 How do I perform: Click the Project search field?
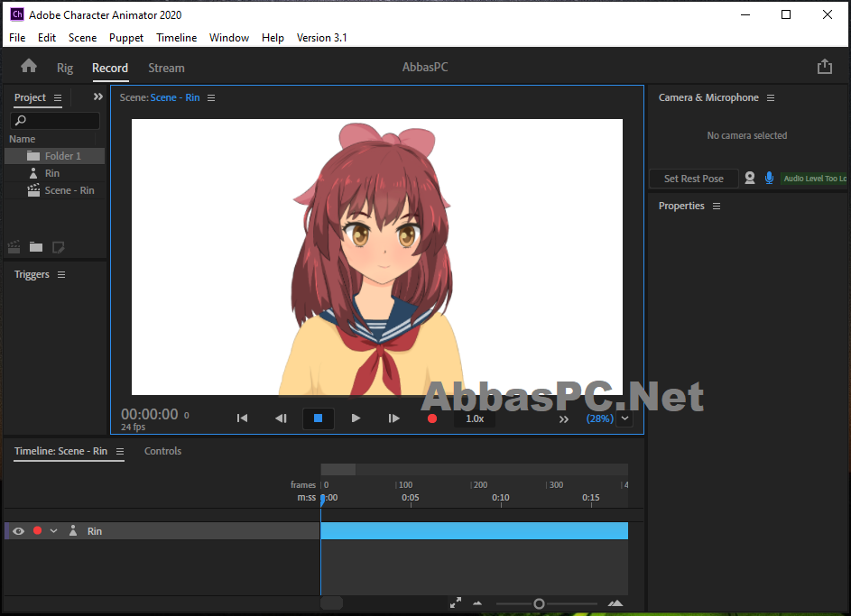55,120
